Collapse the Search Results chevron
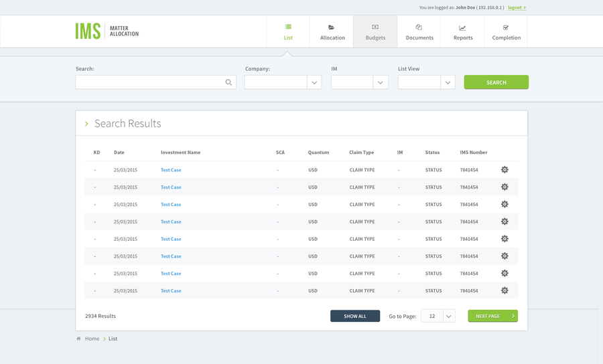The width and height of the screenshot is (603, 364). pyautogui.click(x=86, y=124)
